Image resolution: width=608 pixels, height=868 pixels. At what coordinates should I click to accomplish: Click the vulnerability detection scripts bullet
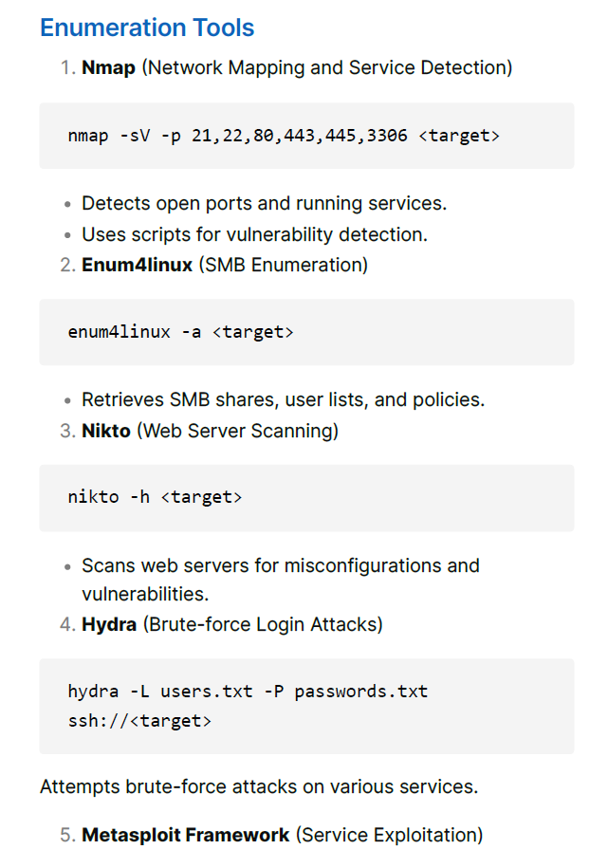255,234
